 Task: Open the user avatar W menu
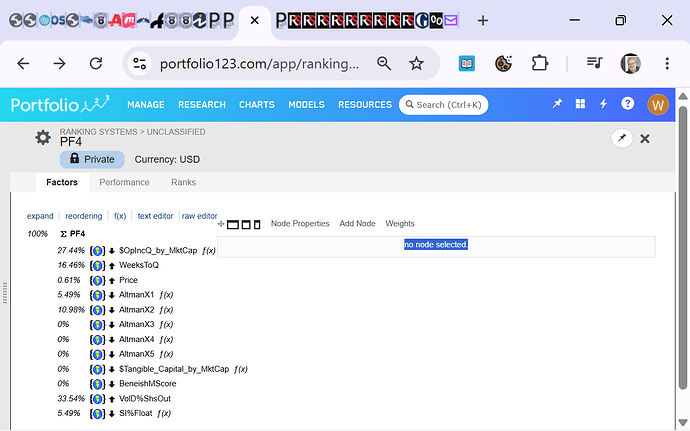click(658, 105)
